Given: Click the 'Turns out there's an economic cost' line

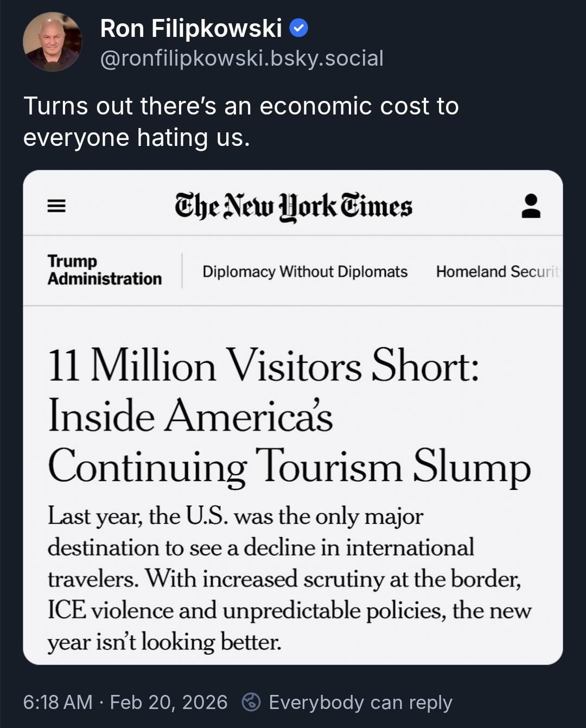Looking at the screenshot, I should [x=241, y=106].
